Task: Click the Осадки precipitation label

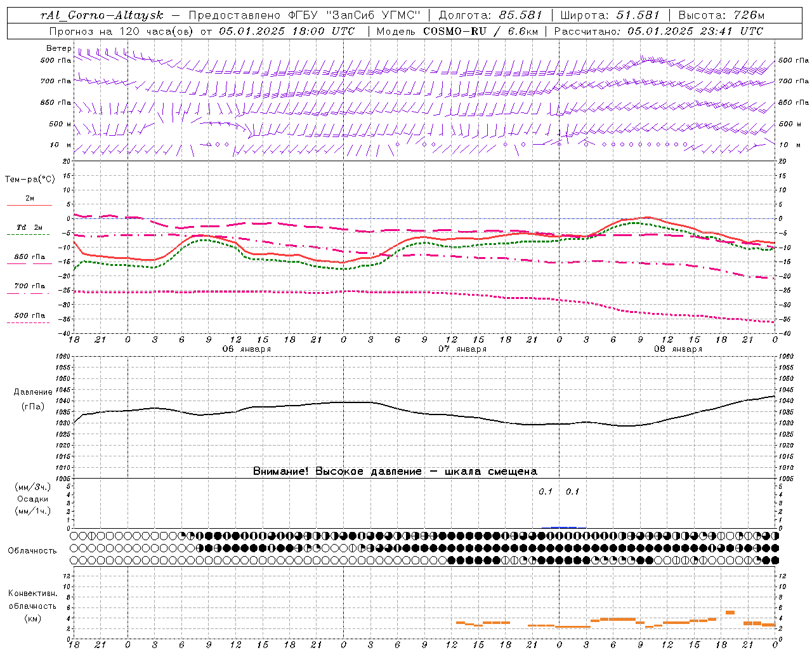Action: (32, 499)
